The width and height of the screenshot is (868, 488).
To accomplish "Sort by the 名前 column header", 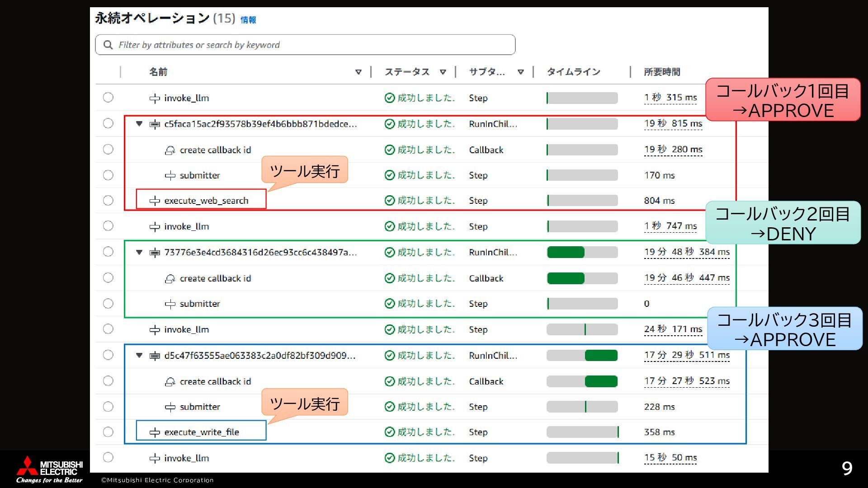I will pyautogui.click(x=158, y=72).
